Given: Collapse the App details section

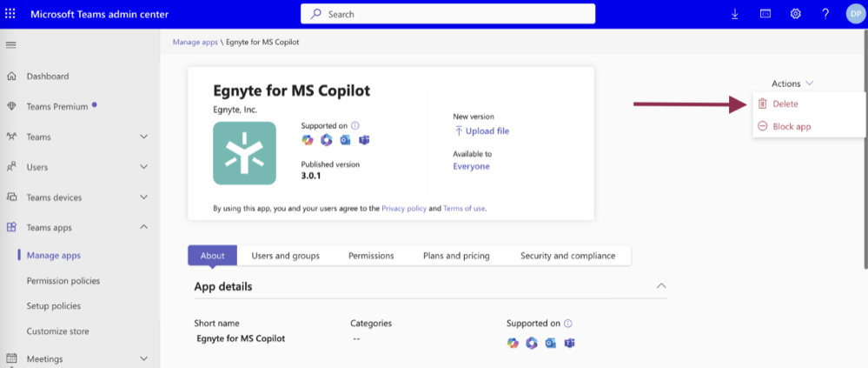Looking at the screenshot, I should (x=660, y=286).
